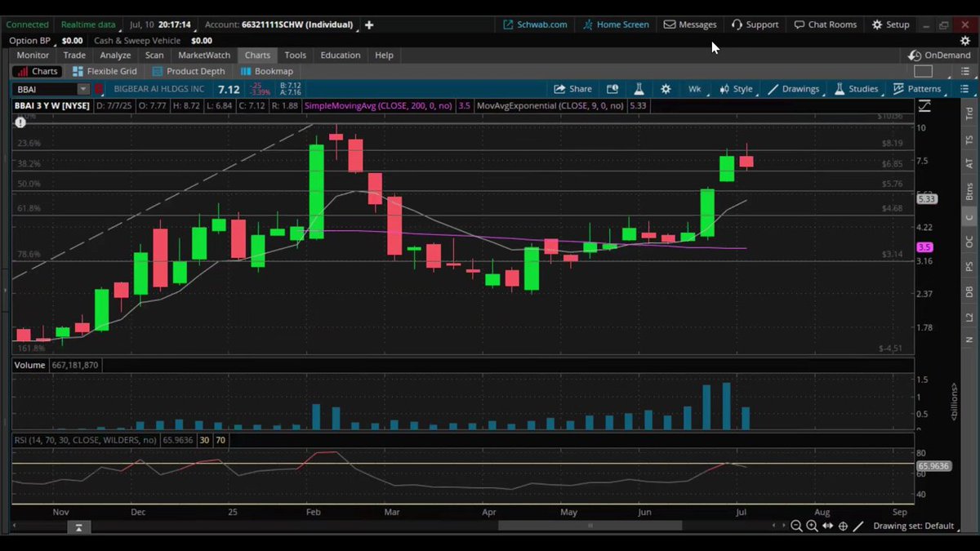Zoom out the chart with magnifier minus
The image size is (980, 551).
[x=796, y=527]
